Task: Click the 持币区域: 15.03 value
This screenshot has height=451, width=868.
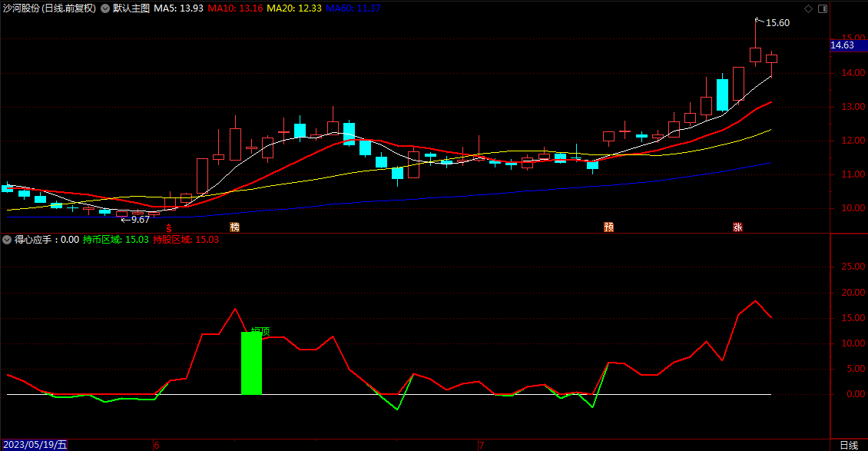Action: pyautogui.click(x=116, y=240)
